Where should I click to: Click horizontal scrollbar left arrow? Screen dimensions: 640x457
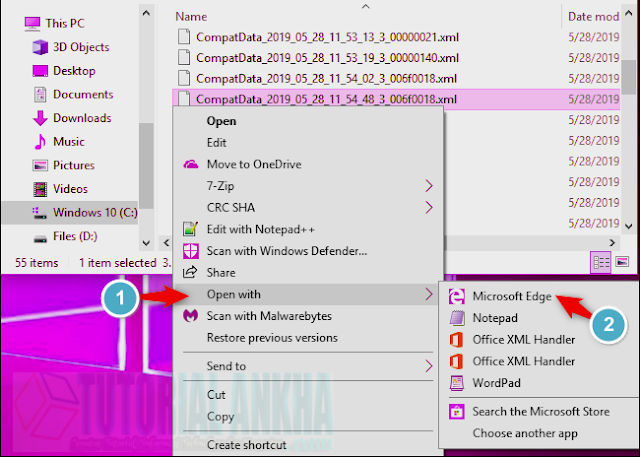pyautogui.click(x=167, y=243)
